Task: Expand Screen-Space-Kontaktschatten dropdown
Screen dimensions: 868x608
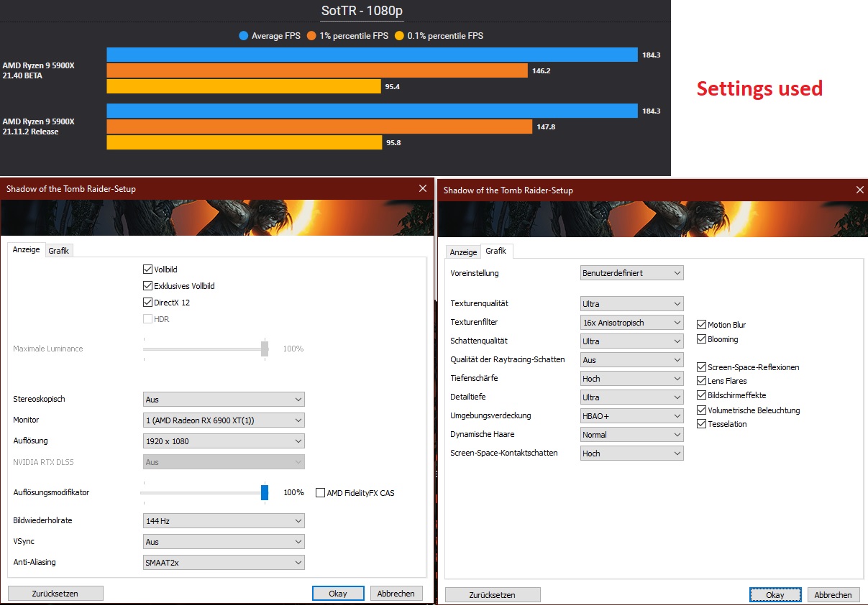Action: (x=632, y=453)
